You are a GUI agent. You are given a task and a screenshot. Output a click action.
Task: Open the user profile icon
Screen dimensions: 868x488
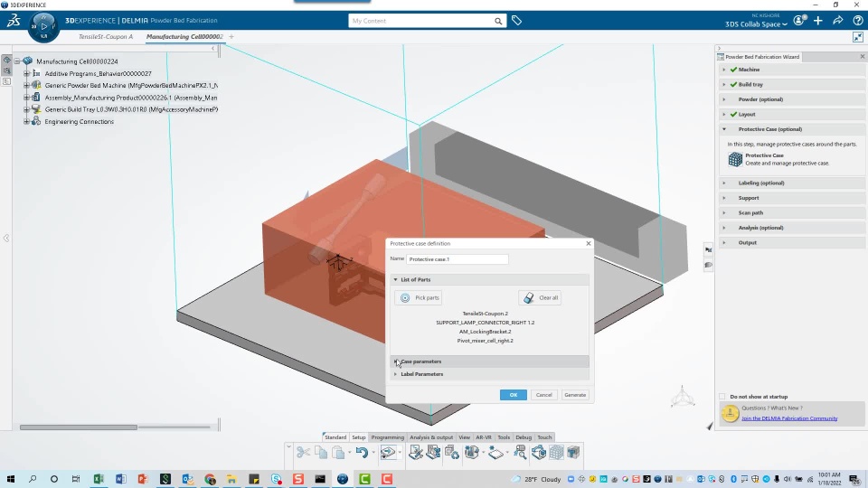(798, 21)
